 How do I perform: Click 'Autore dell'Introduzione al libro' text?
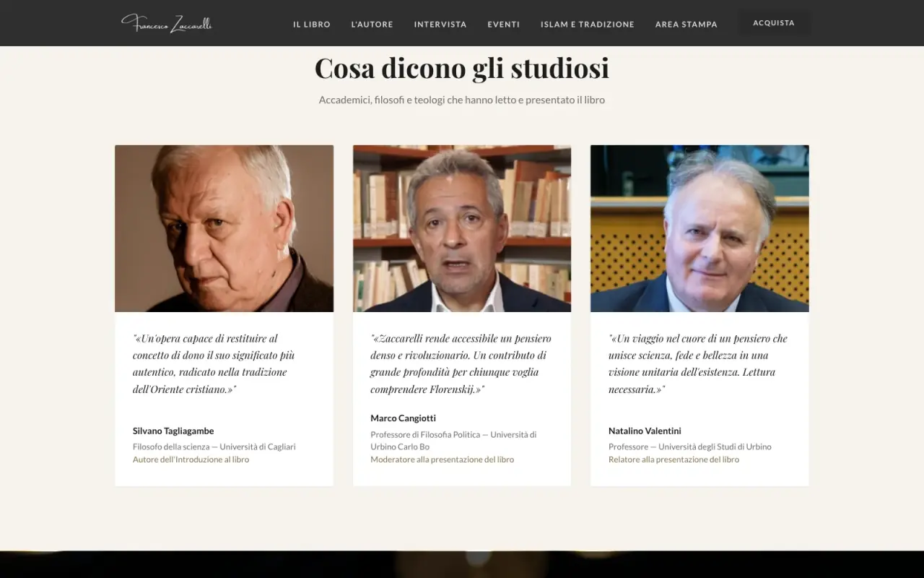(191, 460)
